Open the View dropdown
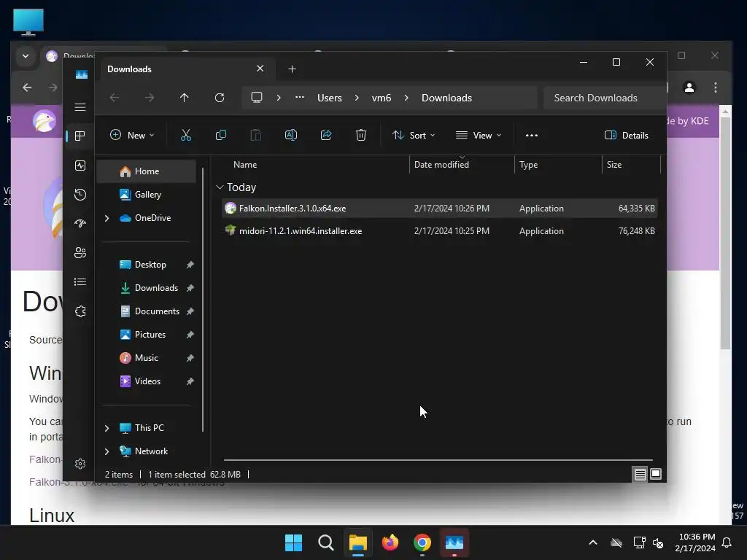Screen dimensions: 747x560 (x=479, y=135)
